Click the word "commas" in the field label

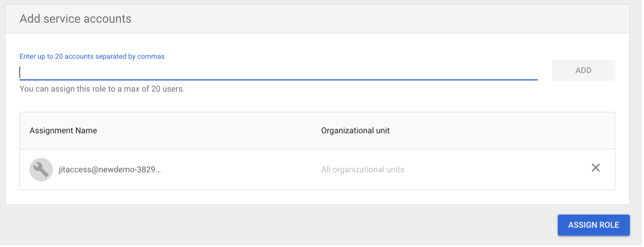coord(151,57)
